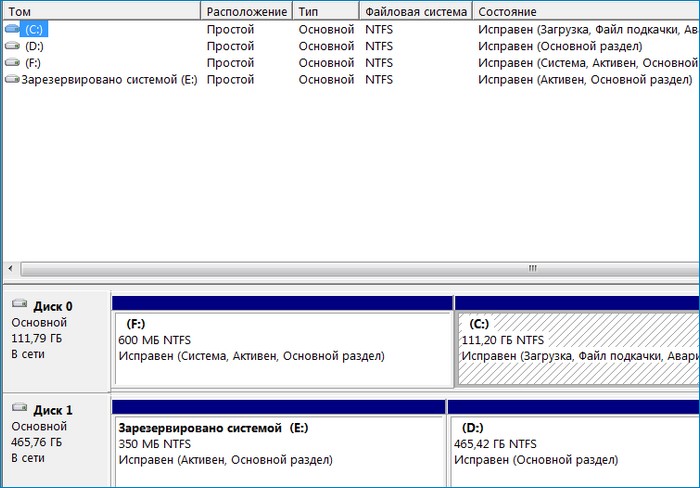Screen dimensions: 700x488
Task: Click drive icon for Зарезервировано системой (E:)
Action: (12, 79)
